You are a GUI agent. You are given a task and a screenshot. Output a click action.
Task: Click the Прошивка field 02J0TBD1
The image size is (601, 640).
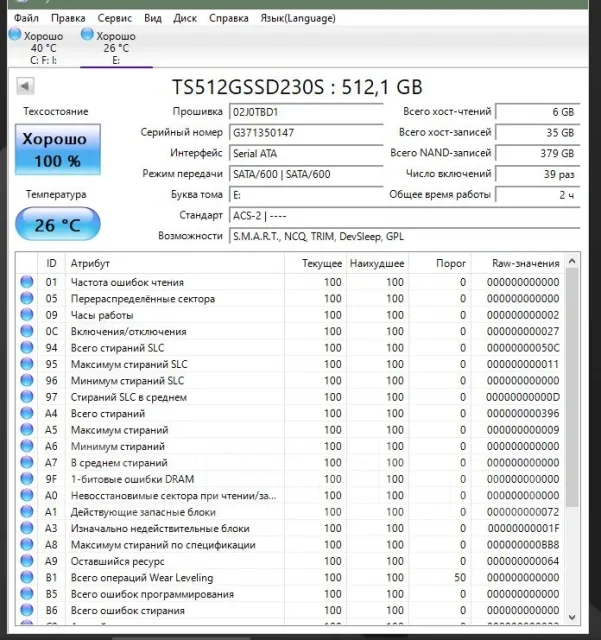tap(306, 112)
